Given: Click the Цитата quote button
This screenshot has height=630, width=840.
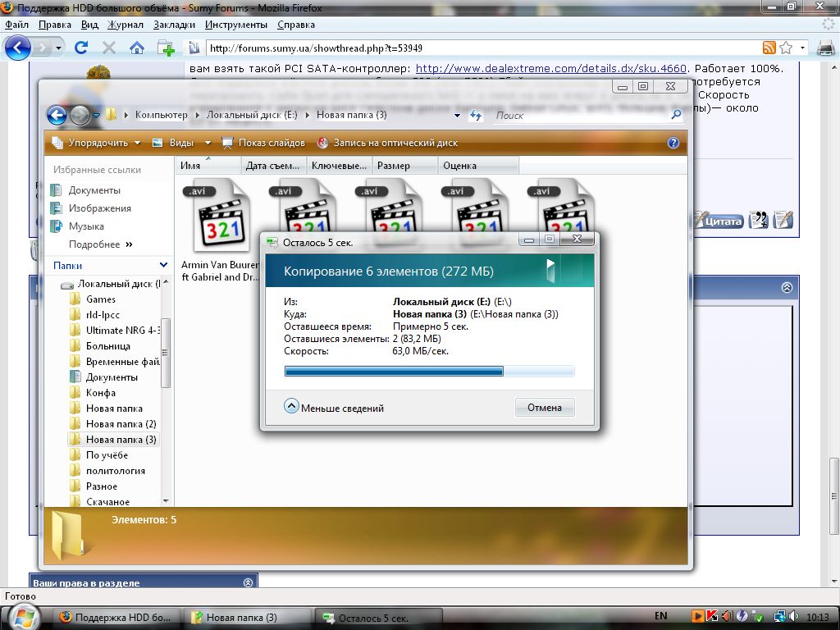Looking at the screenshot, I should coord(719,221).
